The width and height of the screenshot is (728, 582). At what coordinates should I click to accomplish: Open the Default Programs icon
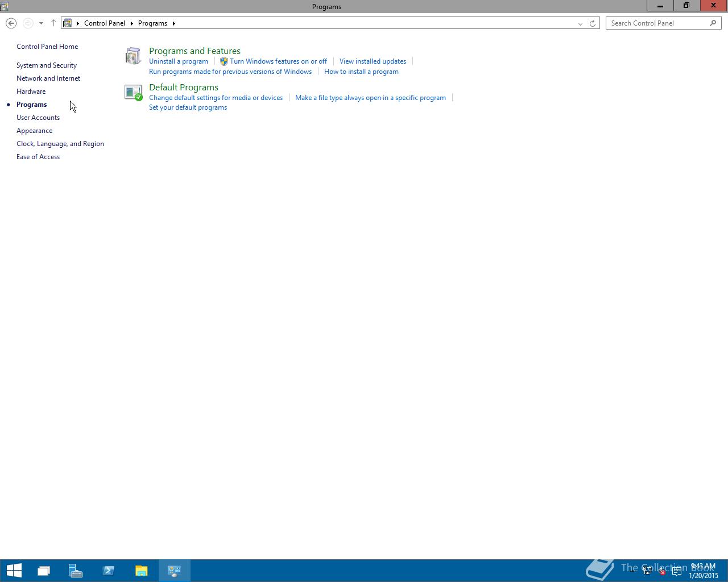133,92
